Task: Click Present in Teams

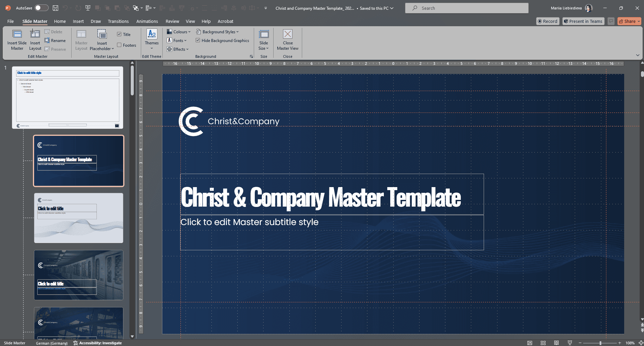Action: (583, 21)
